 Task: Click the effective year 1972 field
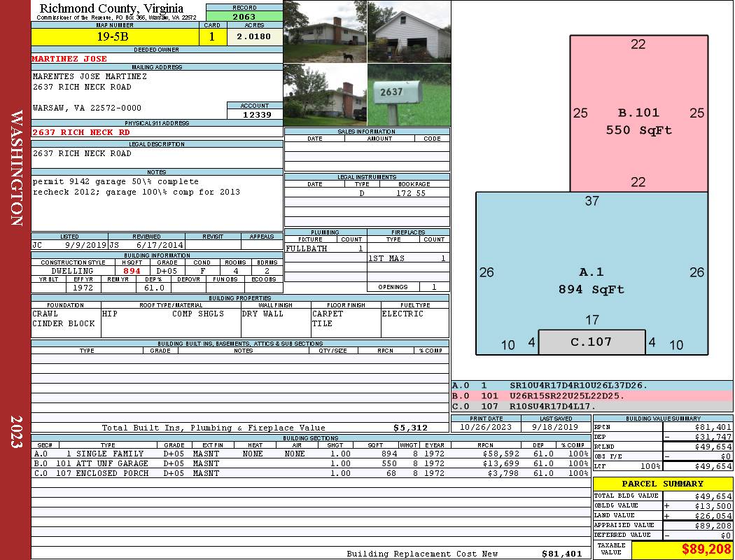pos(83,288)
